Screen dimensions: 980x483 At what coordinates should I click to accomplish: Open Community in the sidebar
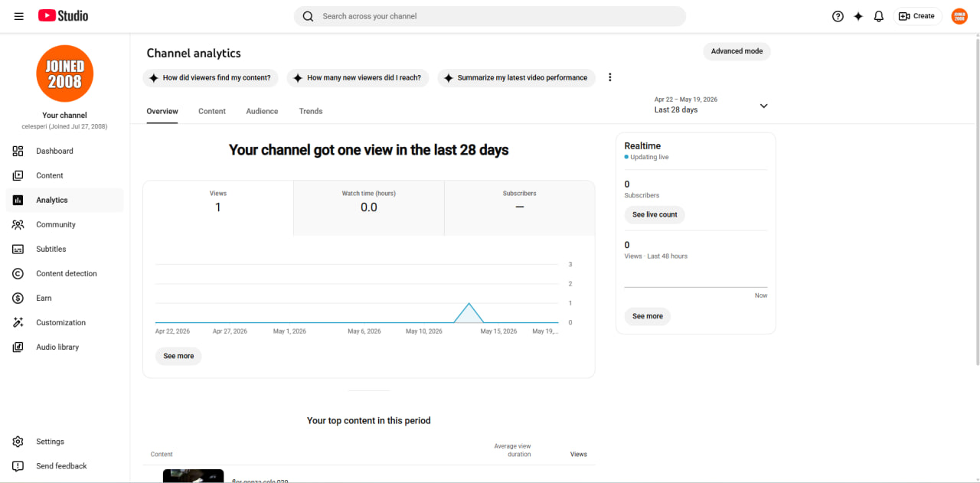tap(65, 224)
